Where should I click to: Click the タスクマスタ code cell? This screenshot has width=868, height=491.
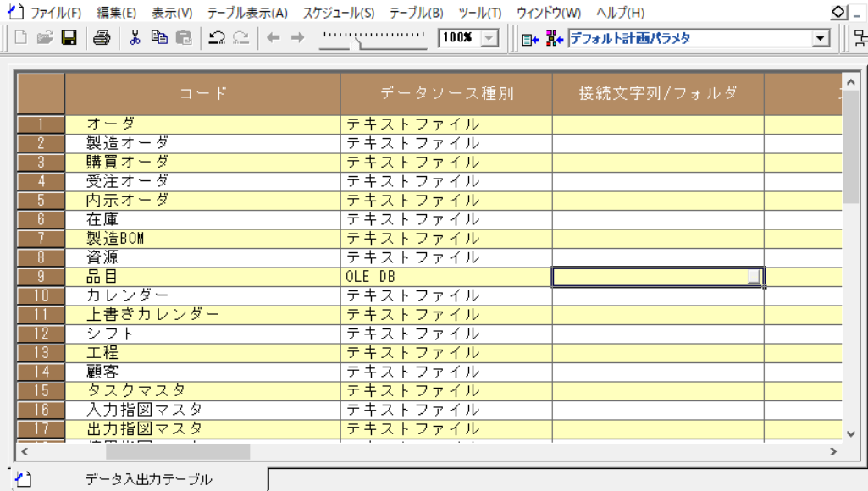coord(202,390)
